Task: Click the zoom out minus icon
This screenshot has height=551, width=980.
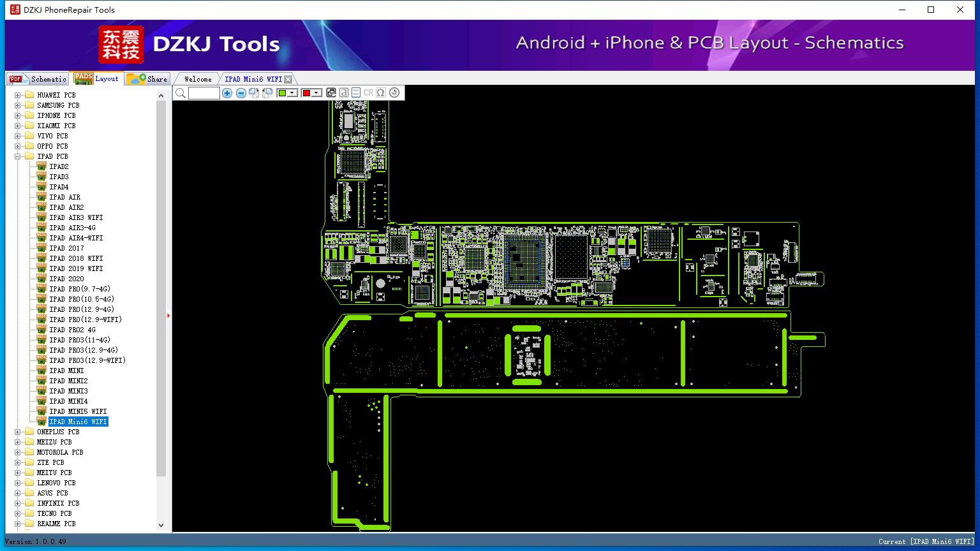Action: tap(241, 93)
